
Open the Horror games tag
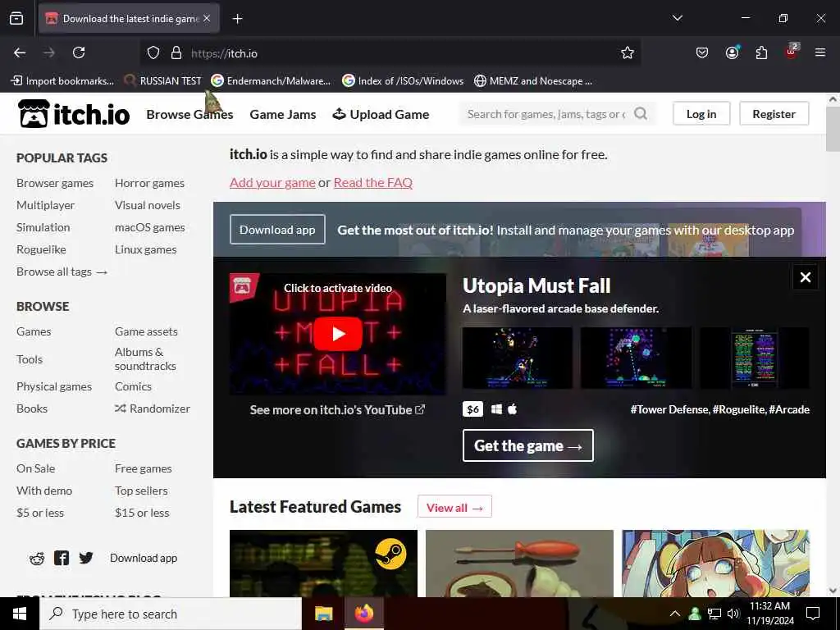tap(149, 183)
